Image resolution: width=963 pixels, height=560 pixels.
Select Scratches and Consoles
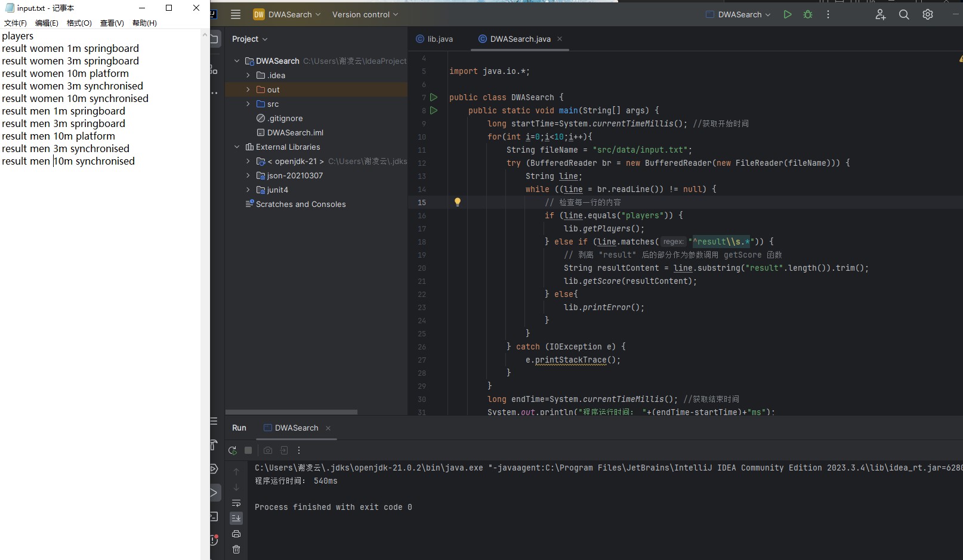[295, 204]
